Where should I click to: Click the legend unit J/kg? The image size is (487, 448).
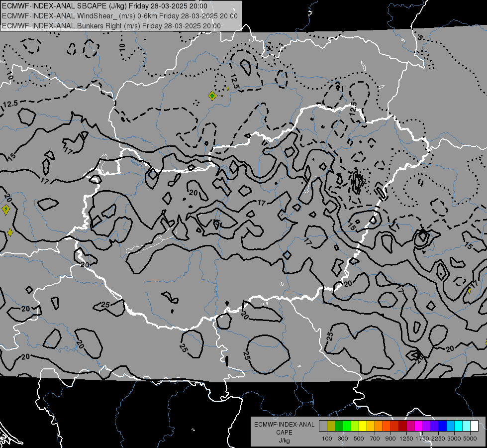click(x=284, y=441)
